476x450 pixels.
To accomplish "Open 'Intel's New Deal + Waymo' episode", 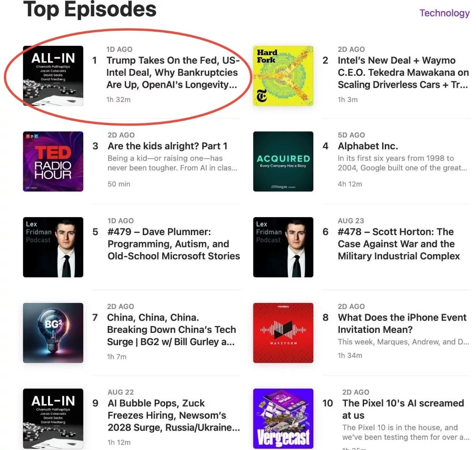I will pyautogui.click(x=403, y=73).
